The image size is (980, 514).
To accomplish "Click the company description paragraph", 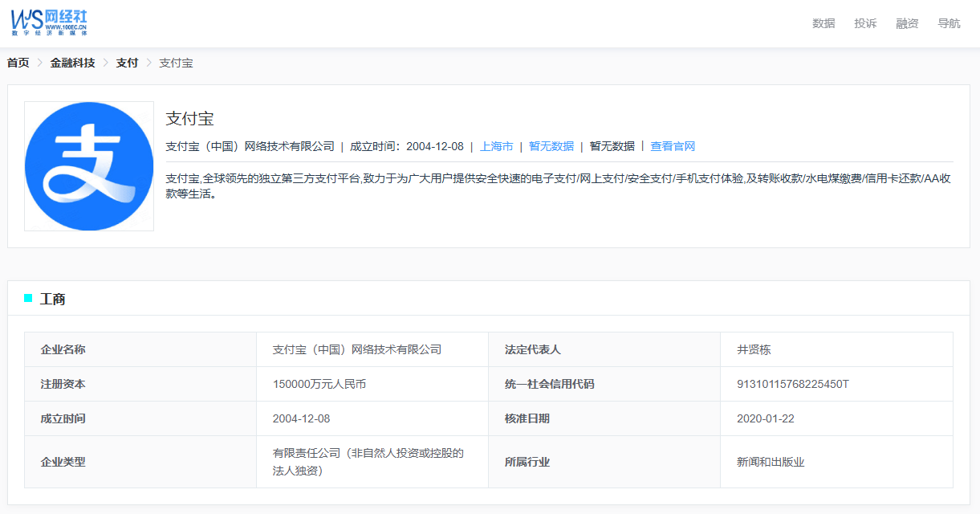I will (559, 186).
